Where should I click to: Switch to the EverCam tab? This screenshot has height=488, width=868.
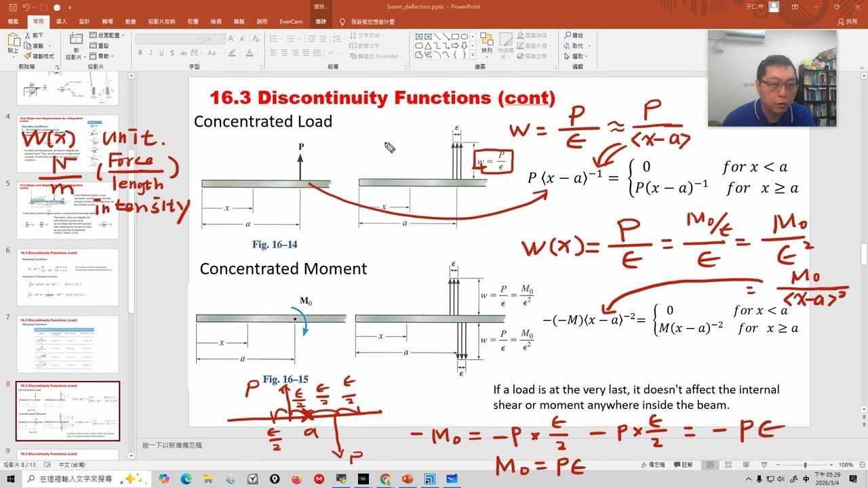coord(291,22)
